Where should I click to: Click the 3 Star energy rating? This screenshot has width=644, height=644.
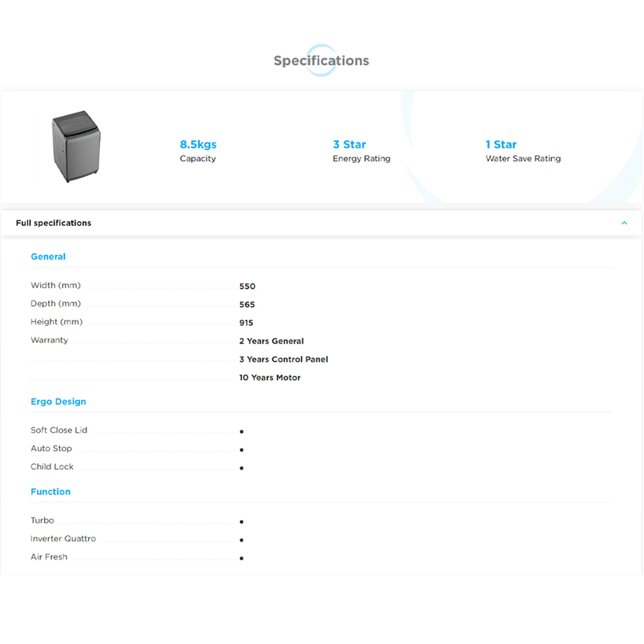pos(349,145)
